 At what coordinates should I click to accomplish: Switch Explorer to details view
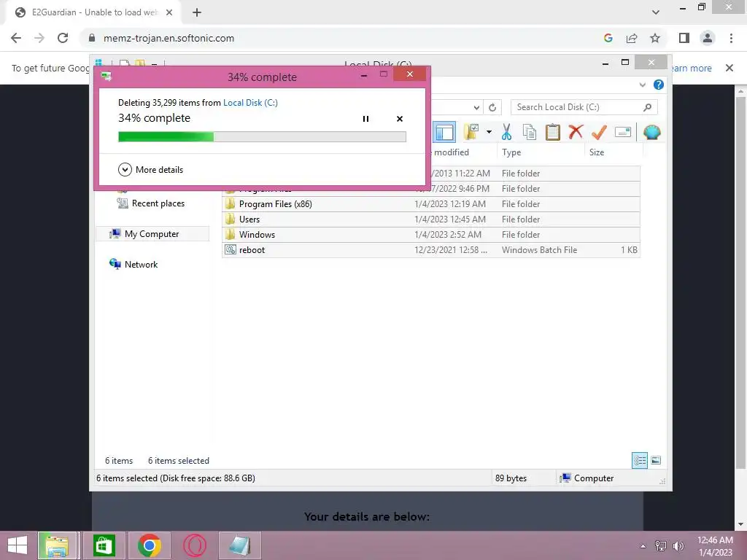pyautogui.click(x=639, y=460)
